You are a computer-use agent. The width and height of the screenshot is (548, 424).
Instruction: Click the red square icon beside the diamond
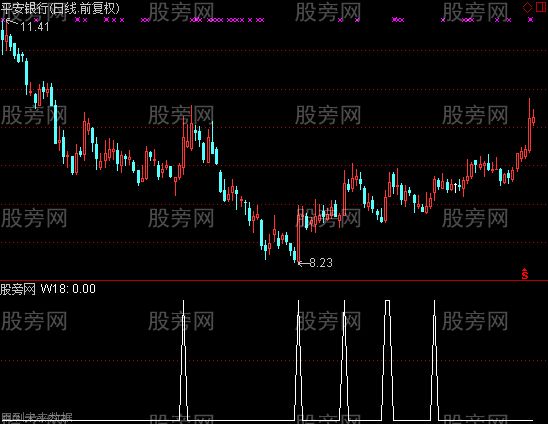tap(541, 7)
